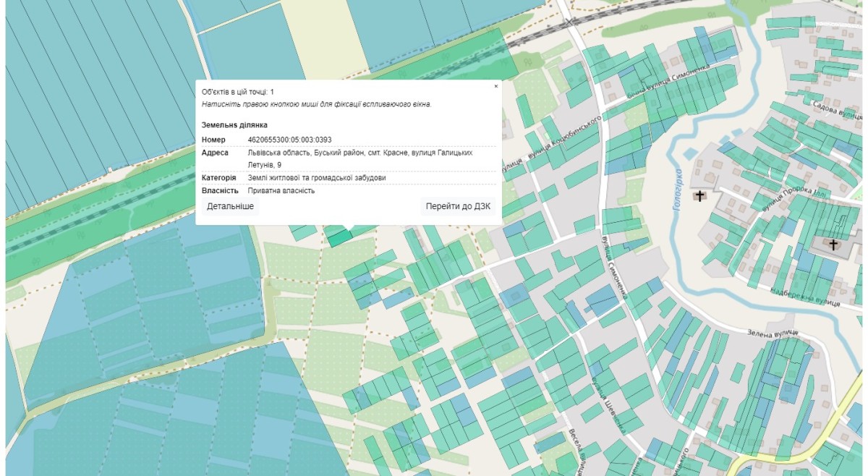Click the Земельна ділянка heading
This screenshot has width=868, height=476.
(x=234, y=125)
